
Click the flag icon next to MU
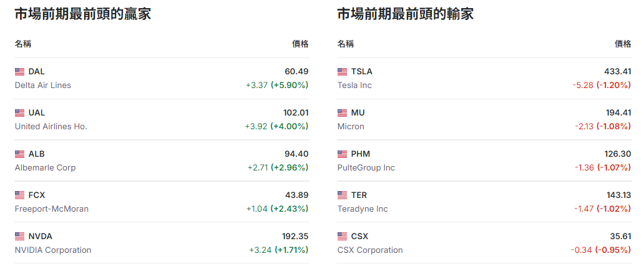342,113
